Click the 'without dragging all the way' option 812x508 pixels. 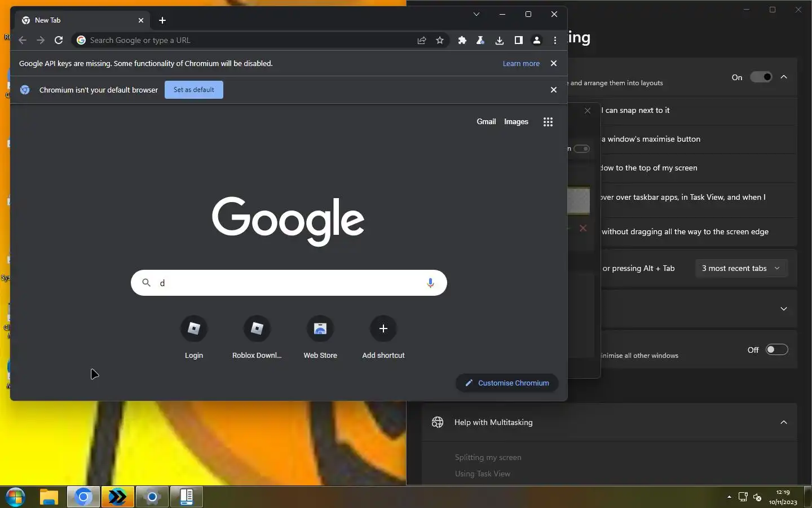(685, 232)
